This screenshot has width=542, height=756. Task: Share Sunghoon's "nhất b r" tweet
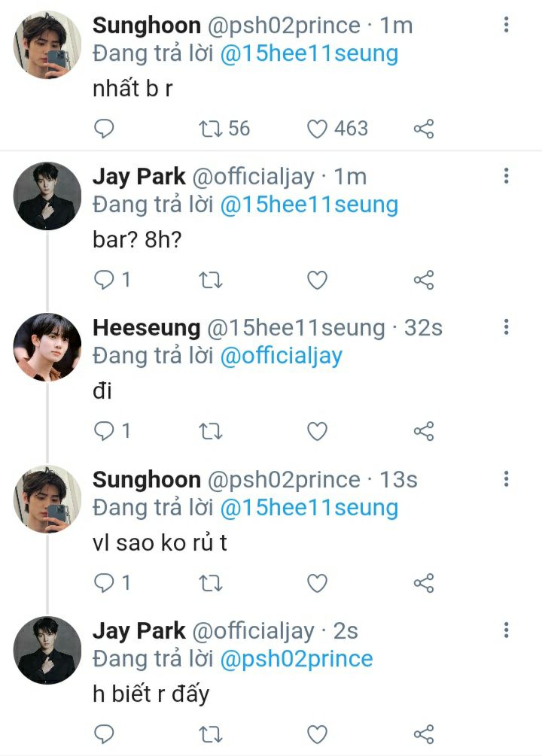[424, 129]
